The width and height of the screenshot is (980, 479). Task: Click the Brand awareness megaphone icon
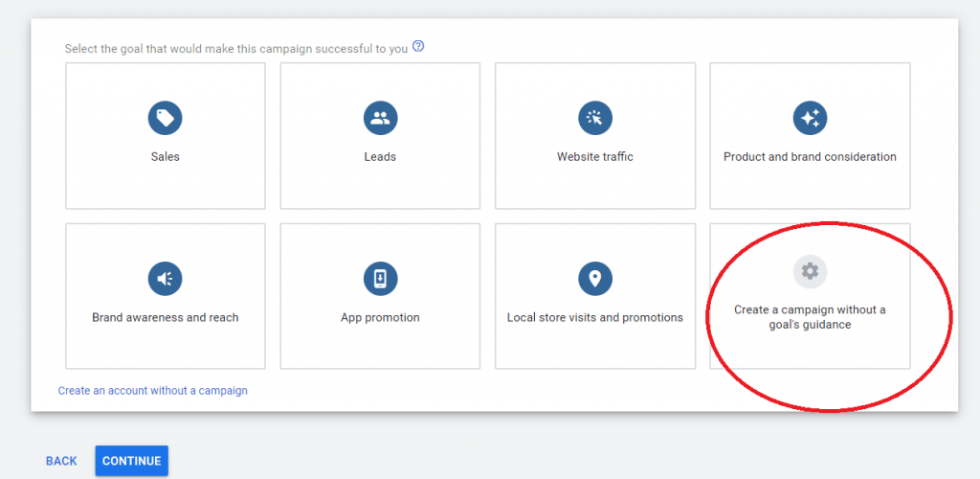(165, 279)
